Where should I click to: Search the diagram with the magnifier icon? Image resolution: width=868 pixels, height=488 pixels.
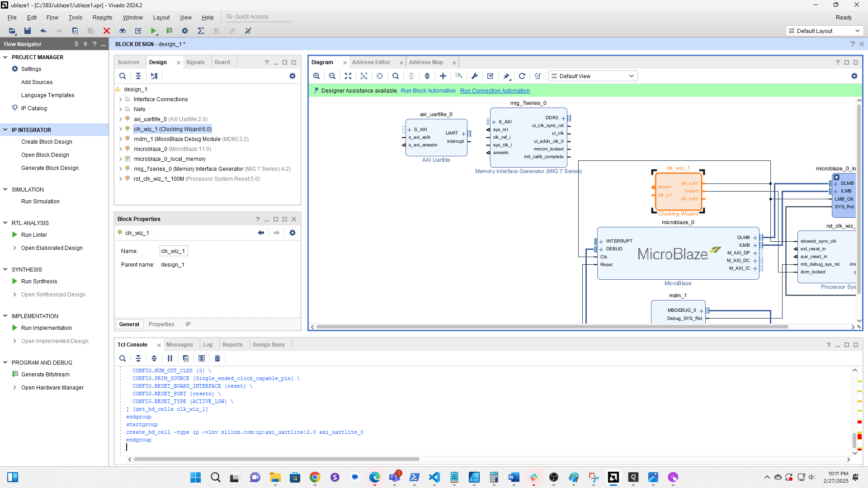(x=396, y=76)
